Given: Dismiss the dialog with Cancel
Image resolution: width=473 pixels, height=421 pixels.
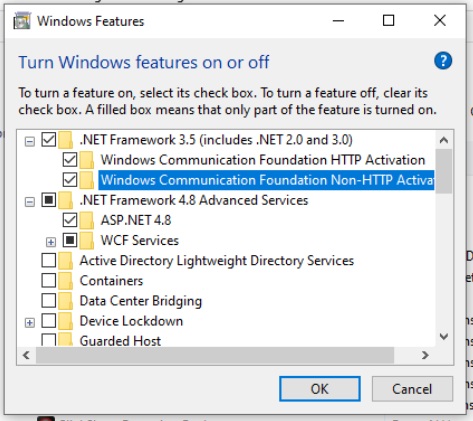Looking at the screenshot, I should (x=412, y=389).
